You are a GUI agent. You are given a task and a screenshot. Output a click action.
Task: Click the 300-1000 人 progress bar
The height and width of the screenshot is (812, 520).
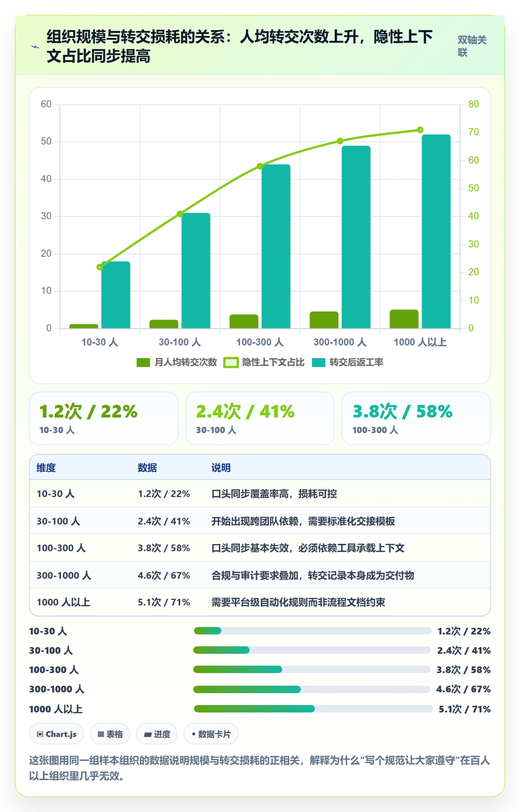[312, 689]
